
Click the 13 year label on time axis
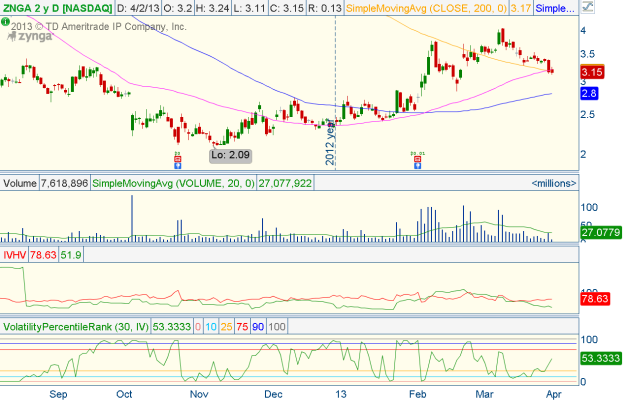340,394
